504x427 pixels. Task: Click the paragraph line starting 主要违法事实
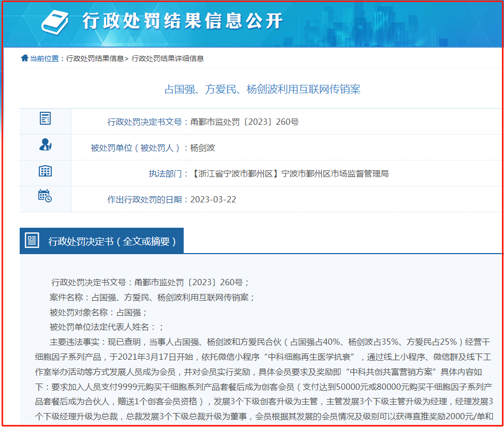[270, 342]
